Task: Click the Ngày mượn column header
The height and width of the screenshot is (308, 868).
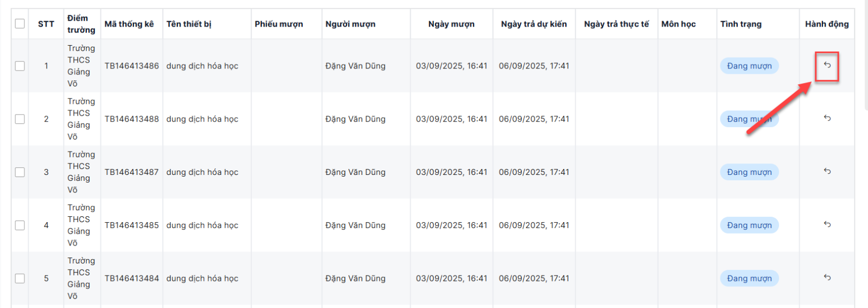Action: pos(451,24)
